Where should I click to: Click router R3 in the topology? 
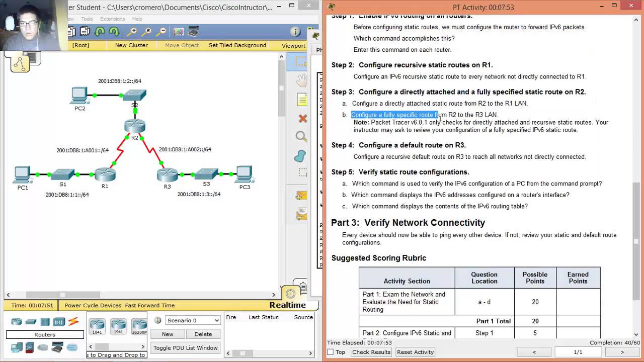point(167,174)
